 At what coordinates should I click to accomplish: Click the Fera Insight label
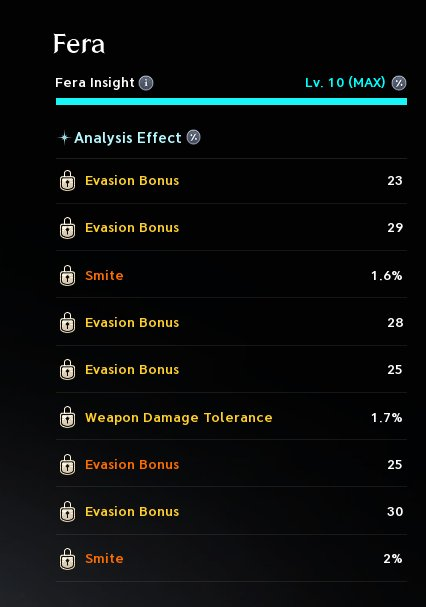pyautogui.click(x=94, y=82)
